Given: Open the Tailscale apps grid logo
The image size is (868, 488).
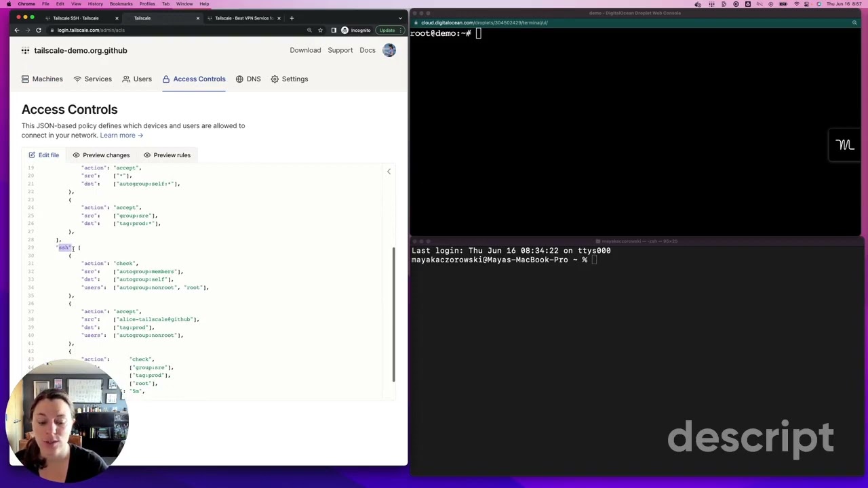Looking at the screenshot, I should pyautogui.click(x=25, y=50).
